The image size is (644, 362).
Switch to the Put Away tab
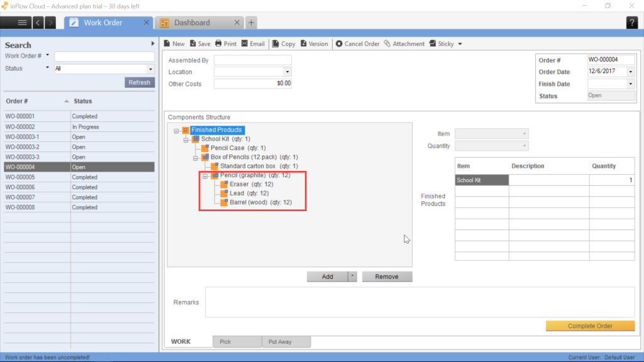(x=286, y=341)
